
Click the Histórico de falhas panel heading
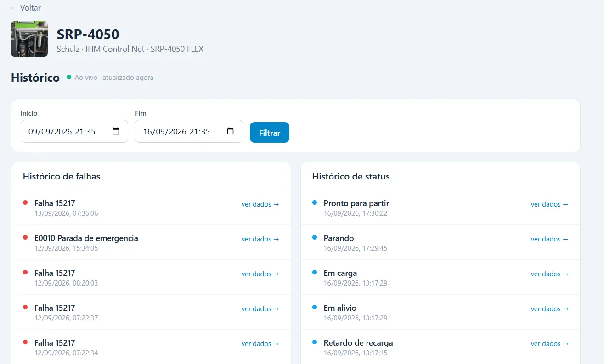click(x=62, y=176)
